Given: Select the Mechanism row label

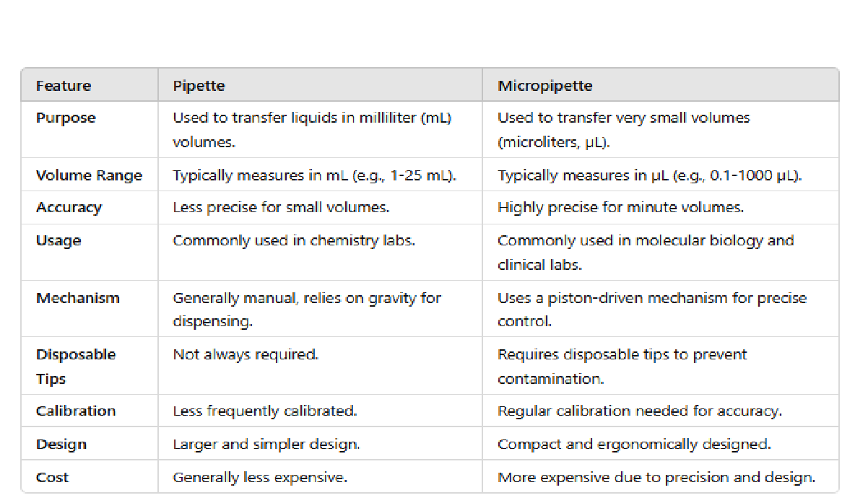Looking at the screenshot, I should (77, 298).
